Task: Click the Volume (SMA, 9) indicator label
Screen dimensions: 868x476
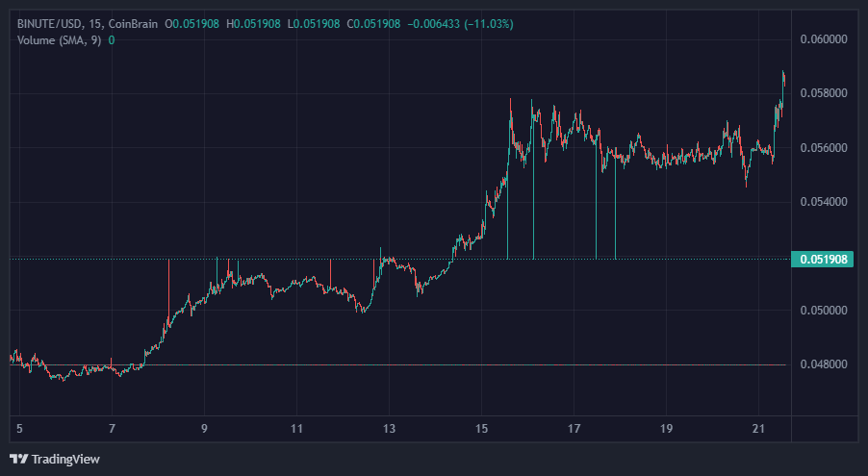Action: pyautogui.click(x=60, y=39)
